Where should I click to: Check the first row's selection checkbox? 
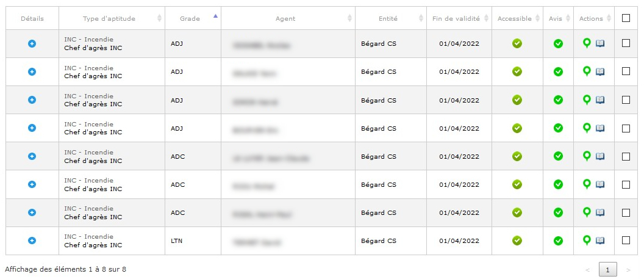[626, 43]
